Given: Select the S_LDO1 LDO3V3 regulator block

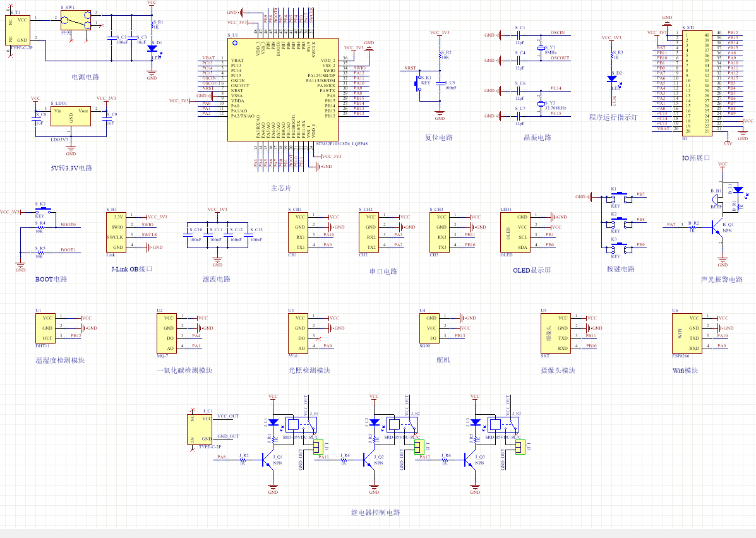Looking at the screenshot, I should 71,116.
